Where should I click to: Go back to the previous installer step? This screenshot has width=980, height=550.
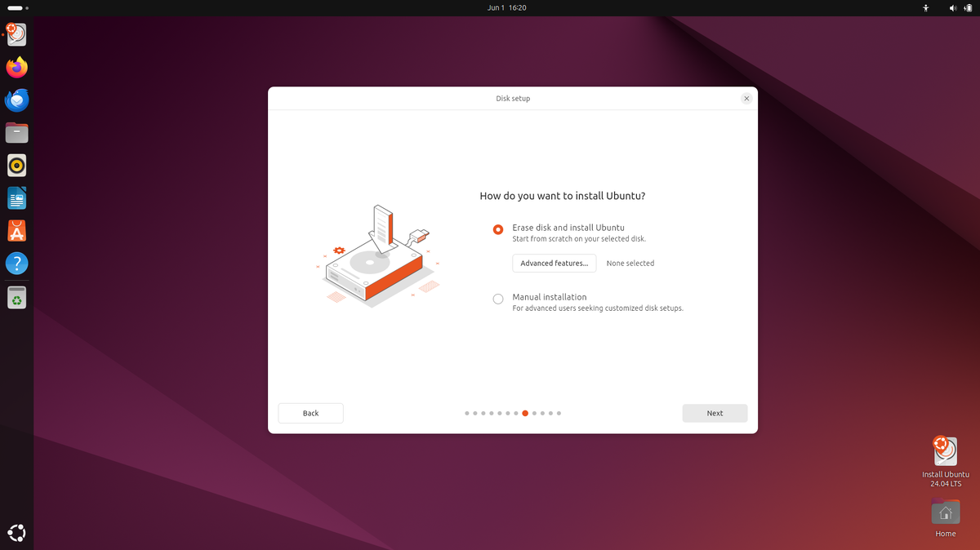(x=310, y=413)
